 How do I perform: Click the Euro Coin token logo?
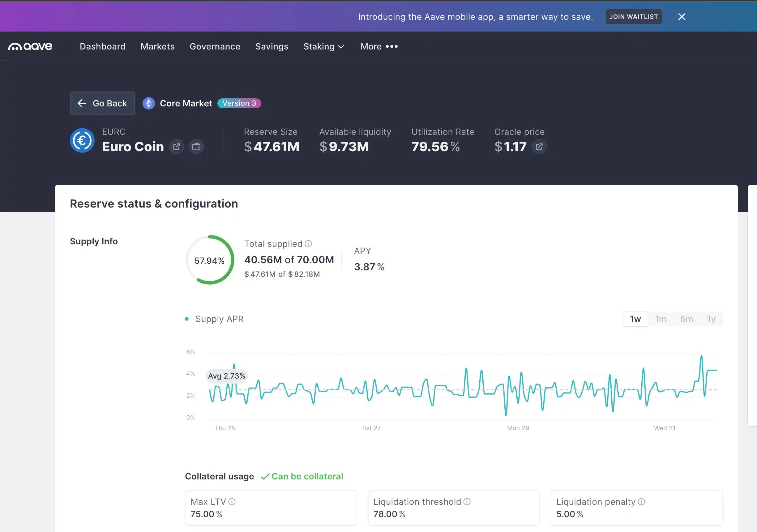coord(82,140)
